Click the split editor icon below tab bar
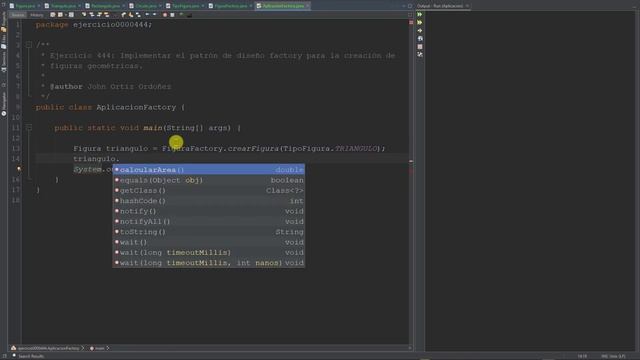Viewport: 640px width, 360px height. (410, 15)
